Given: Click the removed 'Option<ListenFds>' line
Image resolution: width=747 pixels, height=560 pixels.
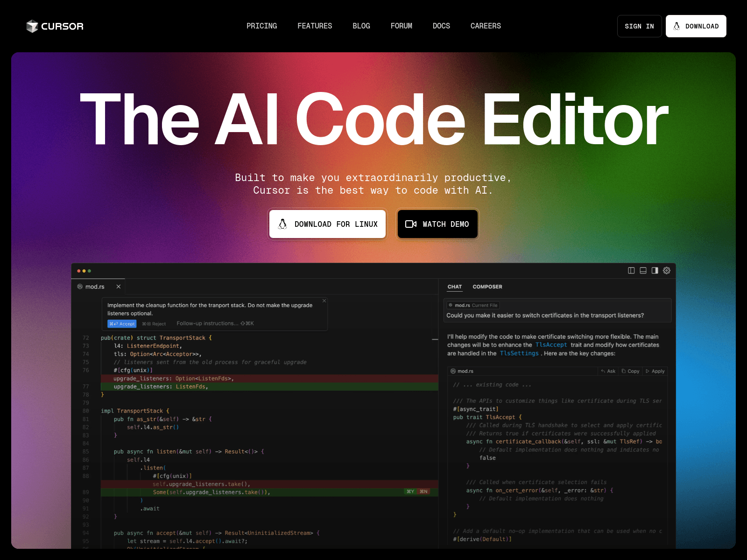Looking at the screenshot, I should click(269, 378).
